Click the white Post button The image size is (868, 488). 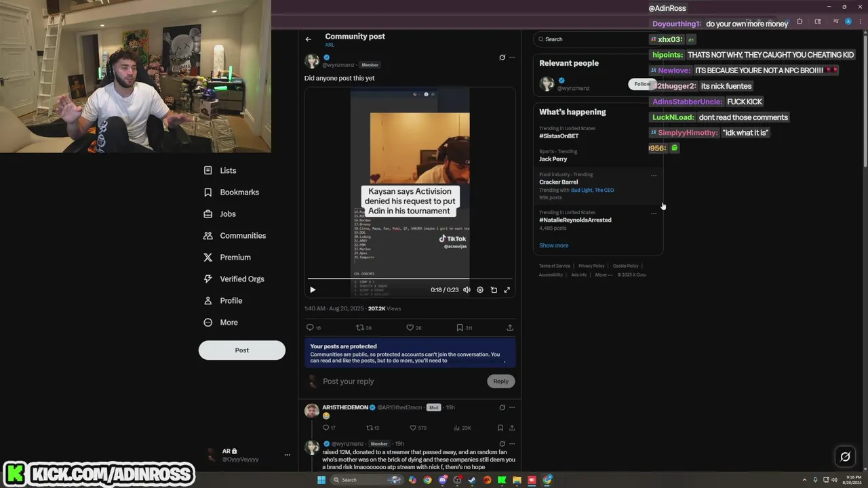[x=242, y=350]
